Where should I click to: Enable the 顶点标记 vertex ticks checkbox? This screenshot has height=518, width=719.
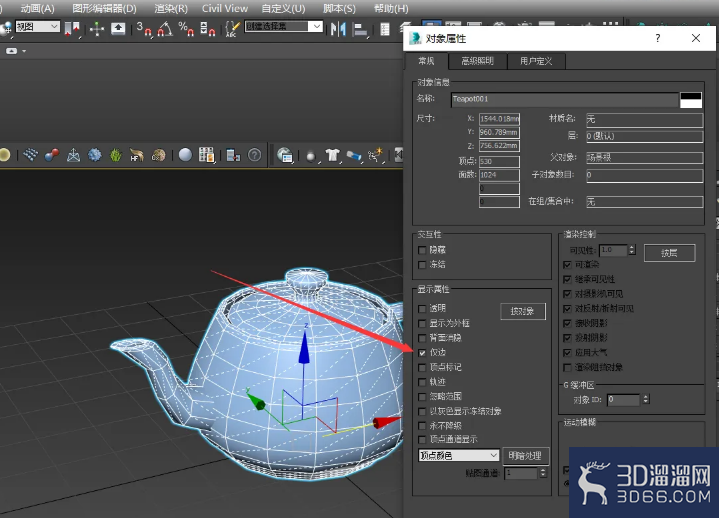422,368
